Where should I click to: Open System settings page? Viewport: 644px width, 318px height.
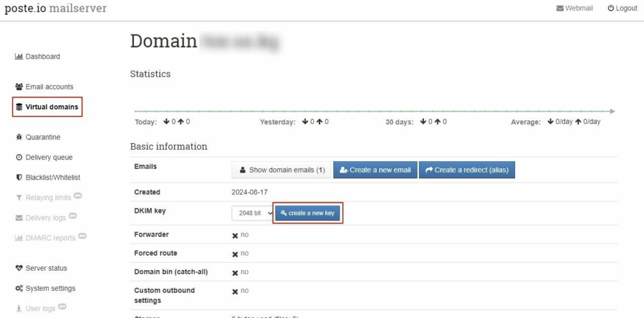pos(45,289)
